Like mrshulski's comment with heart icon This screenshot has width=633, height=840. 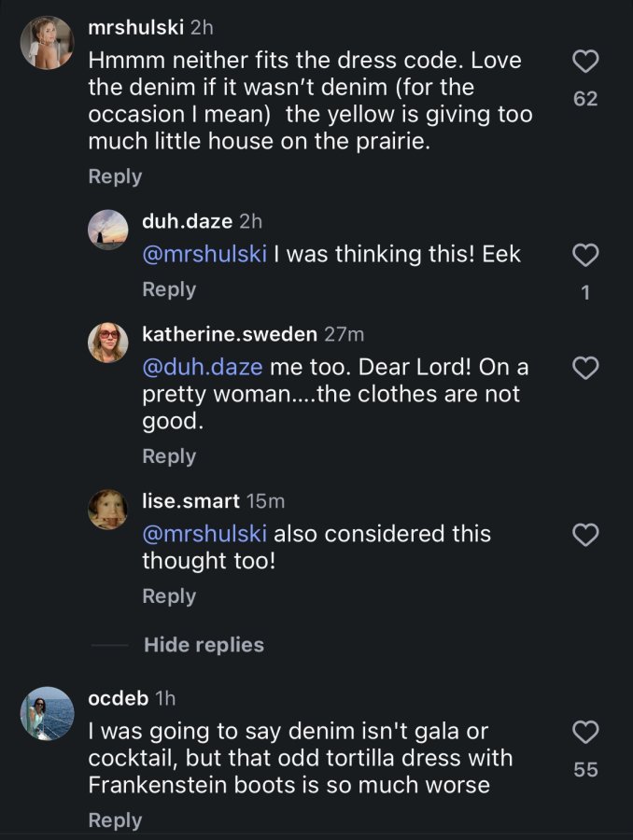(x=585, y=61)
